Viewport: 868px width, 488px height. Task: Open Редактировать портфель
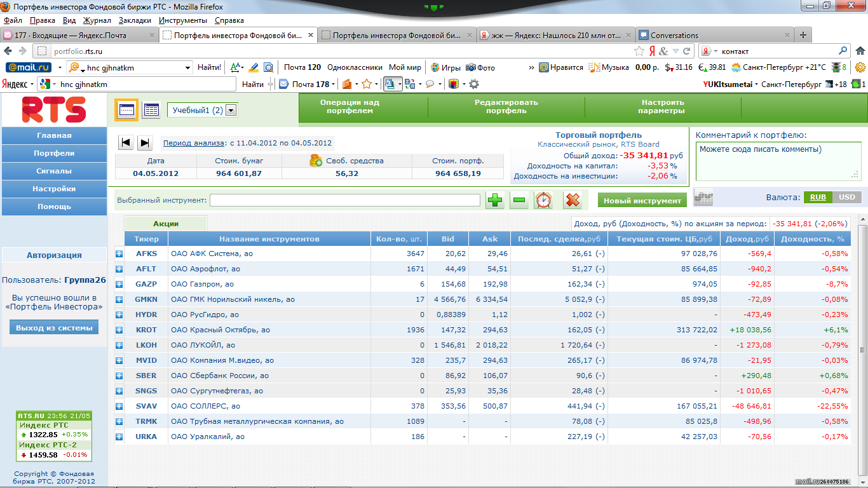pos(506,107)
